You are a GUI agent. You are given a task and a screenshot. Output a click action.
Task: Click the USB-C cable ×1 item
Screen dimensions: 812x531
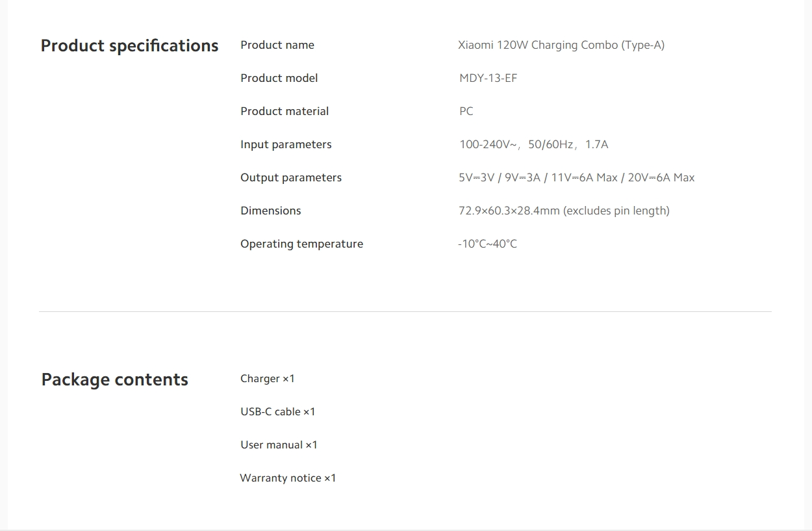tap(278, 411)
